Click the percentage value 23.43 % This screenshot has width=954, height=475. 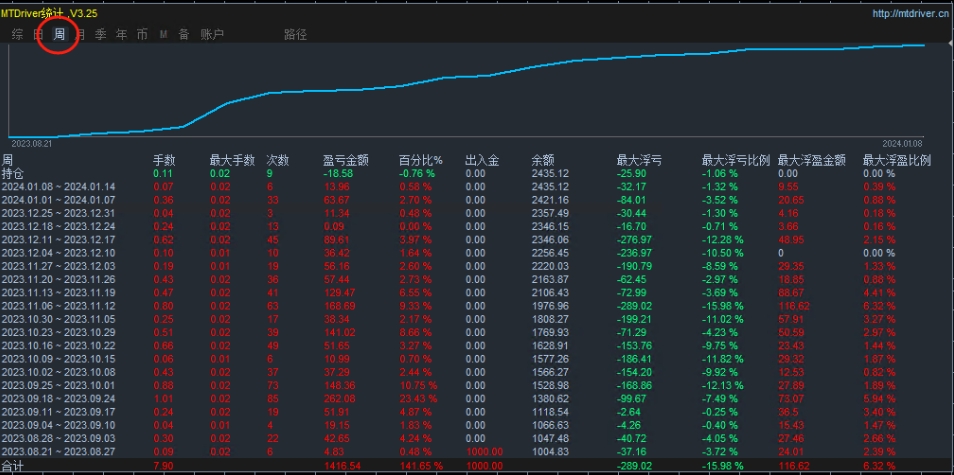tap(418, 398)
